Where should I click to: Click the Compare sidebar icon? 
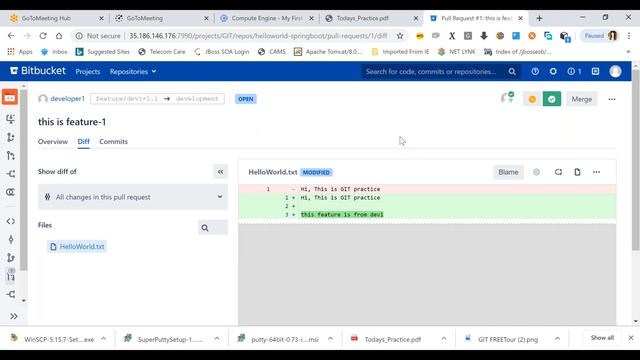(11, 192)
